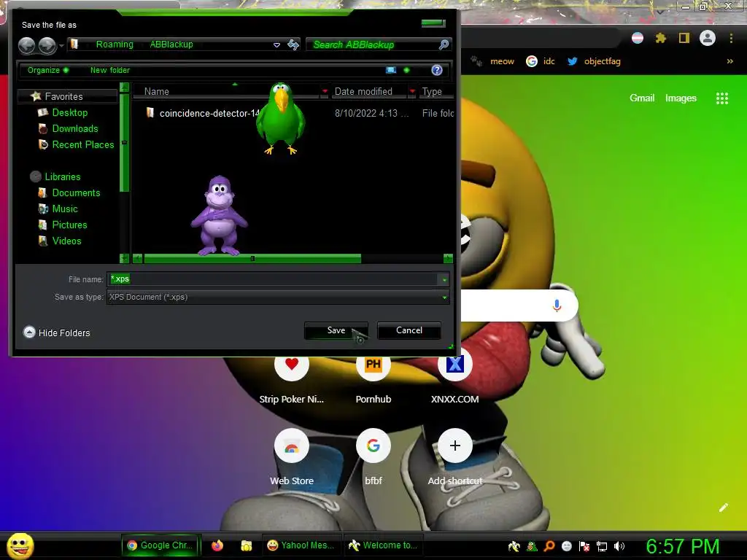The height and width of the screenshot is (560, 747).
Task: Open Chrome Extensions puzzle icon
Action: click(x=661, y=38)
